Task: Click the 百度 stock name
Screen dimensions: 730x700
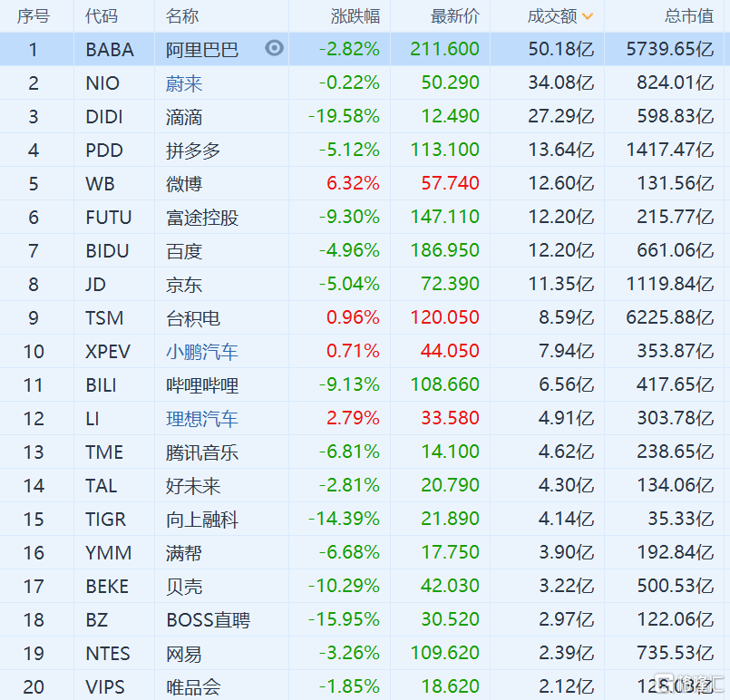Action: (x=184, y=251)
